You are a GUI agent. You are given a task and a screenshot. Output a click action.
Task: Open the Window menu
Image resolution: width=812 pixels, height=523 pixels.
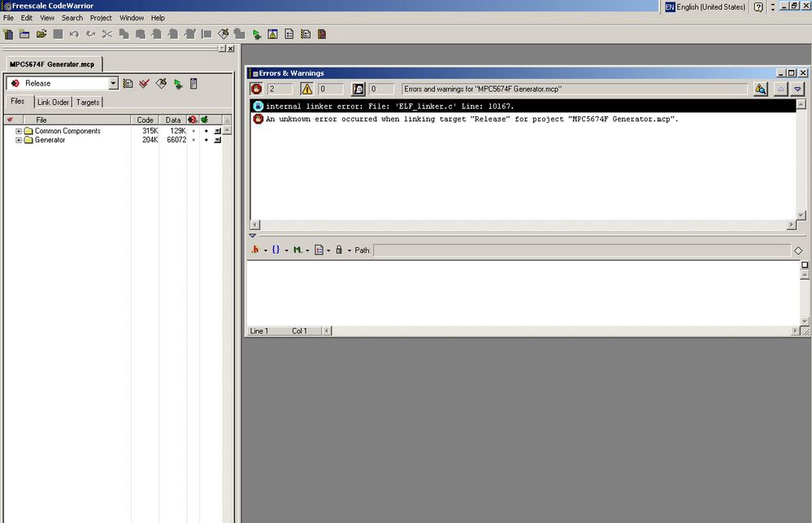point(132,18)
